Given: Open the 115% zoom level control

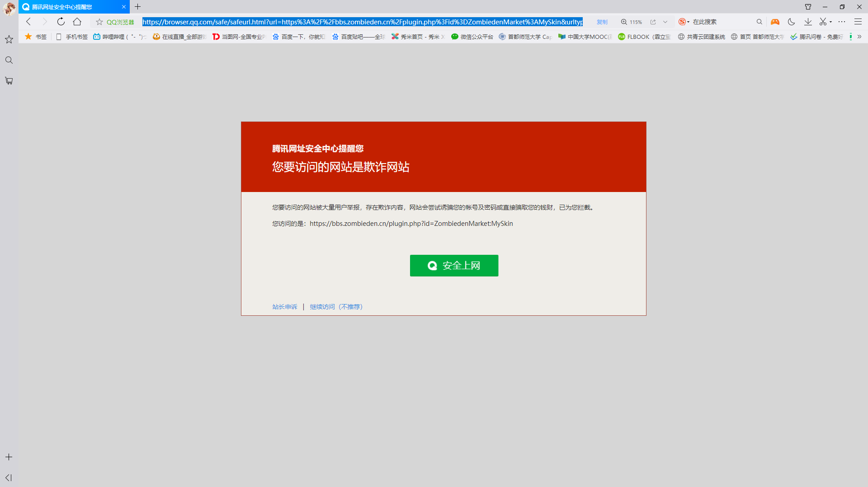Looking at the screenshot, I should 631,22.
